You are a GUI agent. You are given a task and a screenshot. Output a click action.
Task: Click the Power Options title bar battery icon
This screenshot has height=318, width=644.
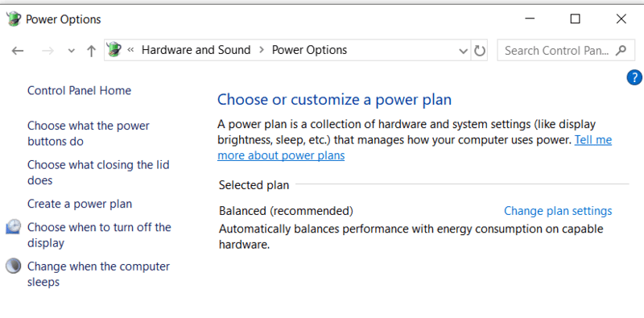(13, 19)
